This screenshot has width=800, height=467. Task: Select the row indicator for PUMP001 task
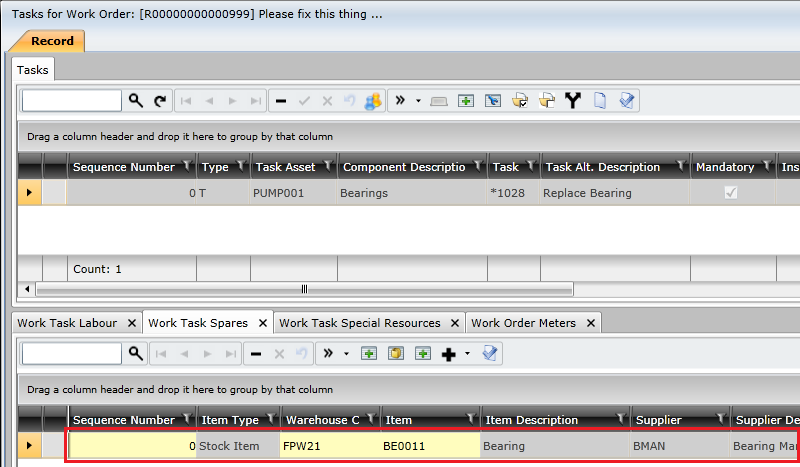(29, 193)
